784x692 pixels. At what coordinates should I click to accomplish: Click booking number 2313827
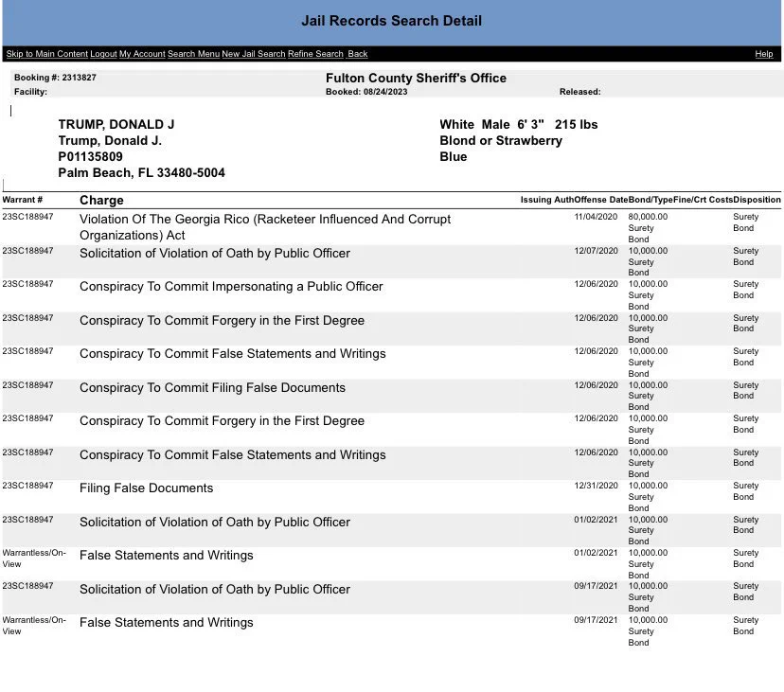point(79,78)
